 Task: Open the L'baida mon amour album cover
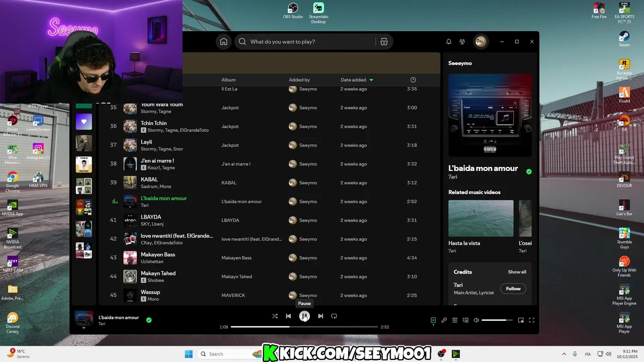tap(490, 115)
